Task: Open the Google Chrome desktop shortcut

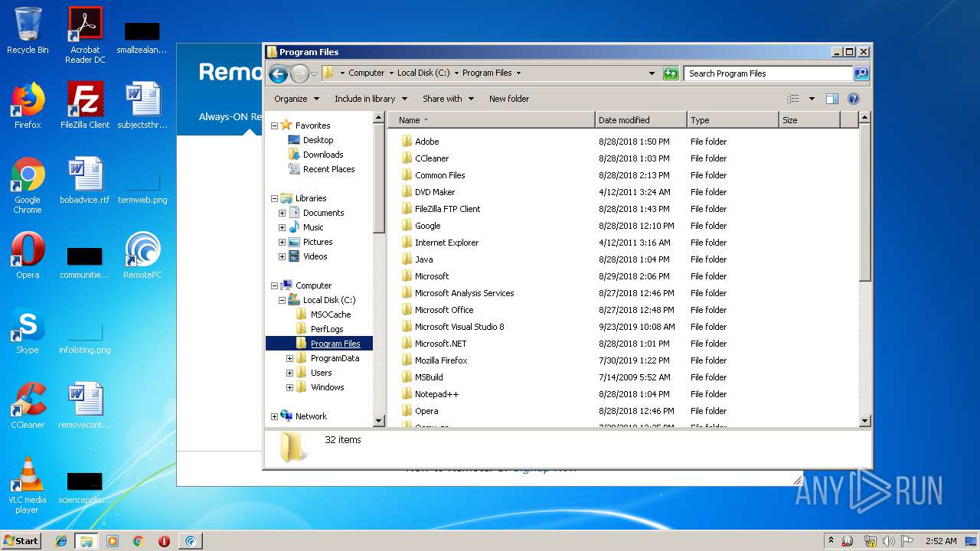Action: [28, 185]
